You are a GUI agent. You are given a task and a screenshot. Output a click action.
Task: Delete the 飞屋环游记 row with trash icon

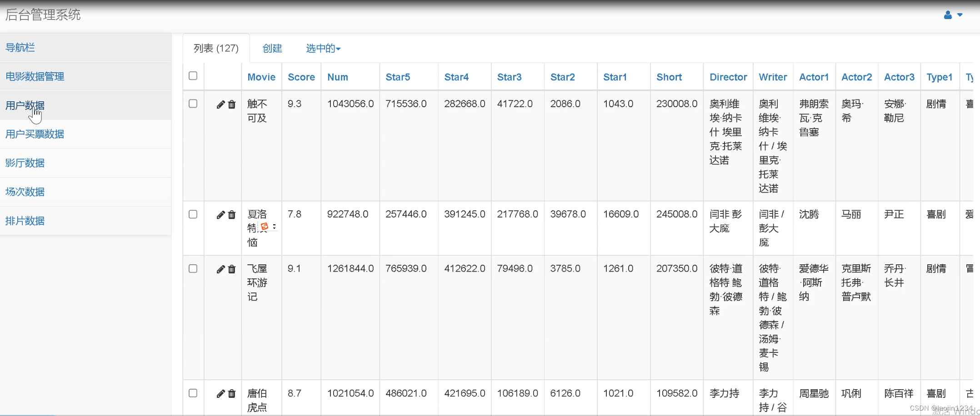(x=232, y=269)
